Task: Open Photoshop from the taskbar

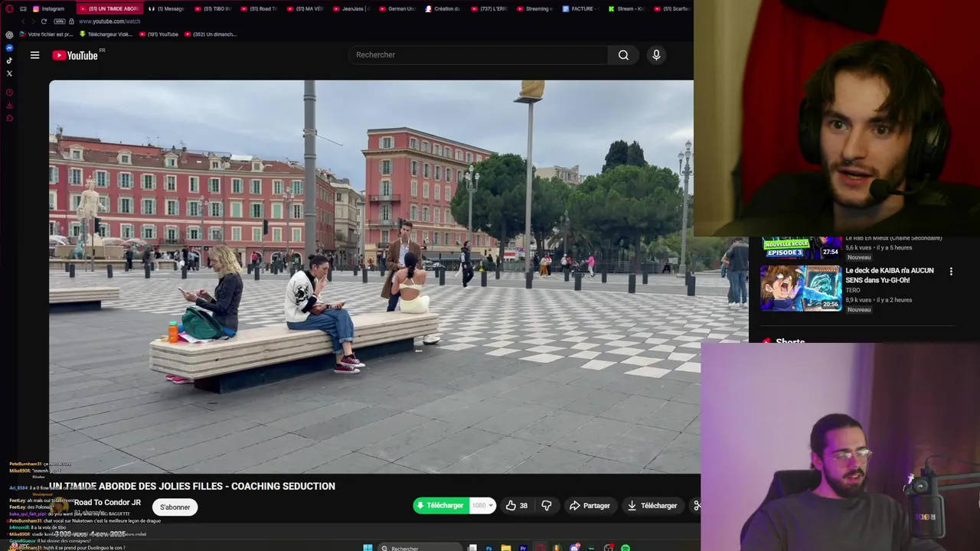Action: [488, 548]
